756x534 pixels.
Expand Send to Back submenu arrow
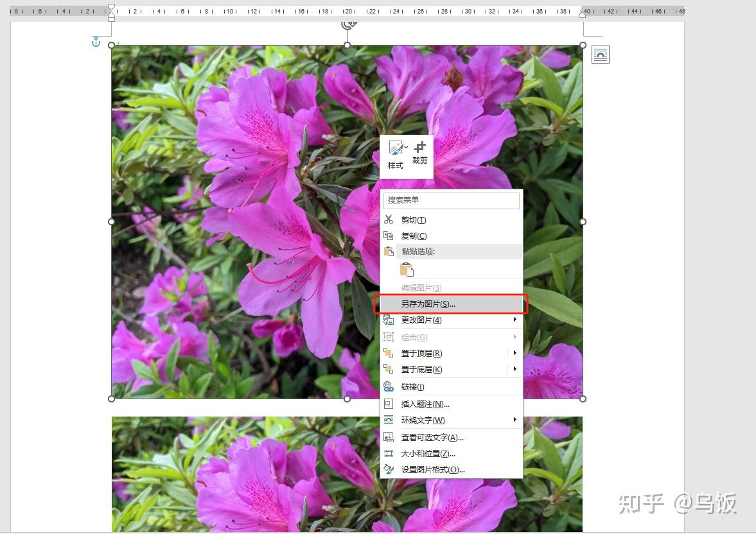pyautogui.click(x=515, y=369)
